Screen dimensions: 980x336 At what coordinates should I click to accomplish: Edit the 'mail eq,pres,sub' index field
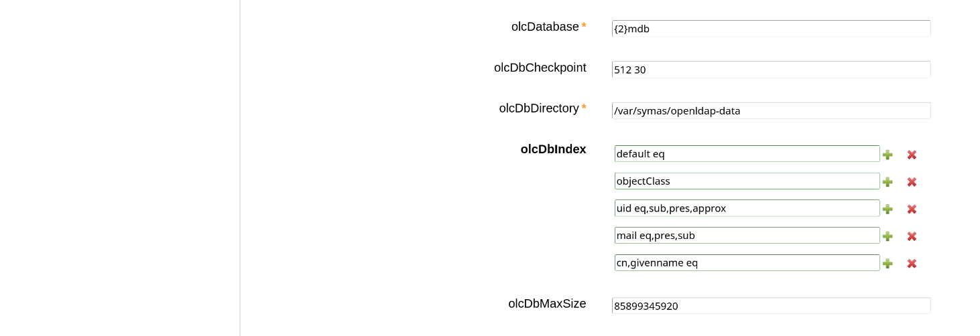[747, 236]
